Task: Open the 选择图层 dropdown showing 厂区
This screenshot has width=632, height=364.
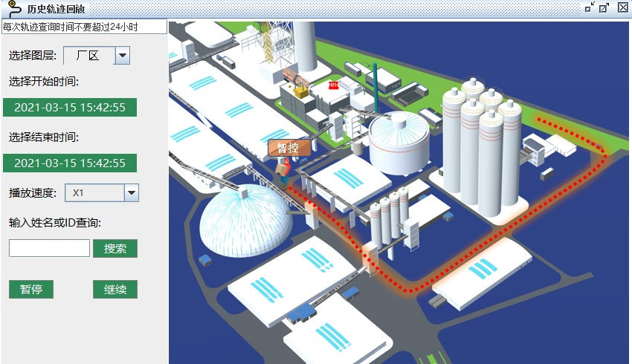Action: click(x=122, y=55)
